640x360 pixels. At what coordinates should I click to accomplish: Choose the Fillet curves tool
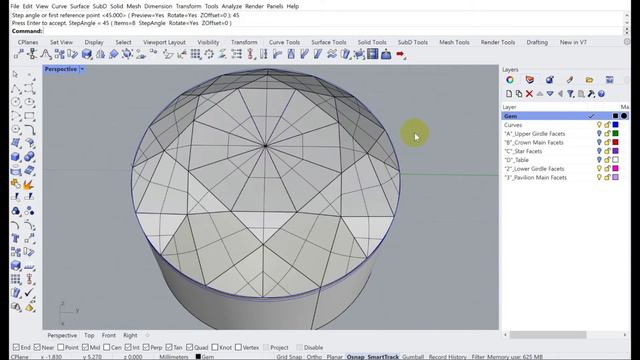click(x=29, y=129)
